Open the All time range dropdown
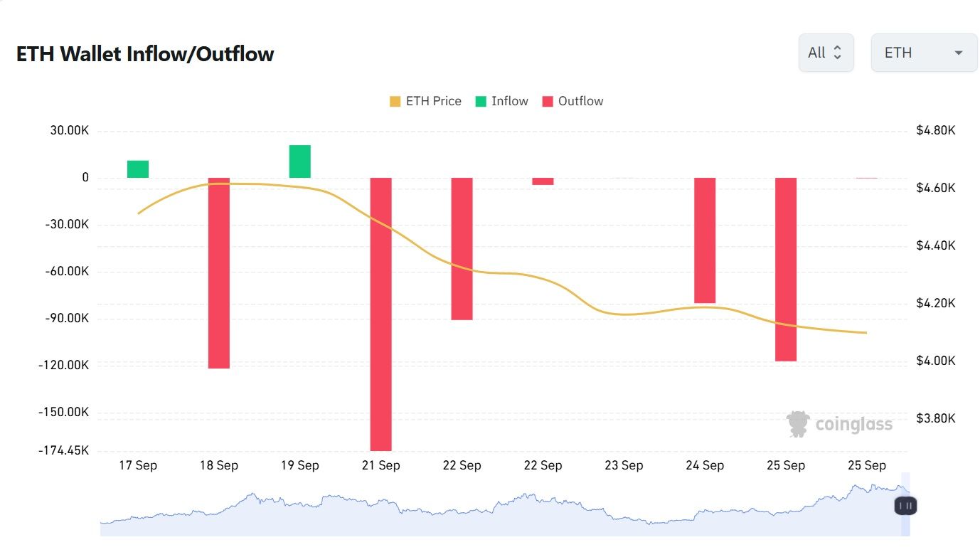Image resolution: width=980 pixels, height=557 pixels. pos(826,52)
